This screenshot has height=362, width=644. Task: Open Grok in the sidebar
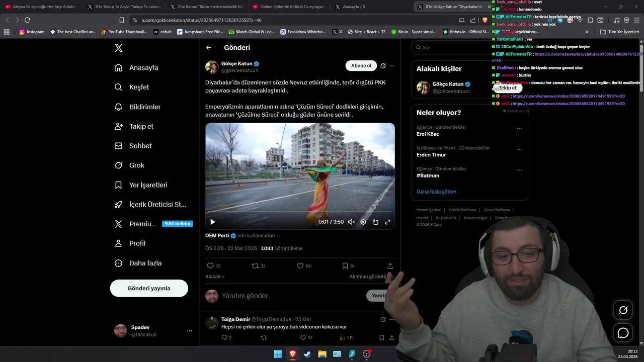click(x=129, y=165)
